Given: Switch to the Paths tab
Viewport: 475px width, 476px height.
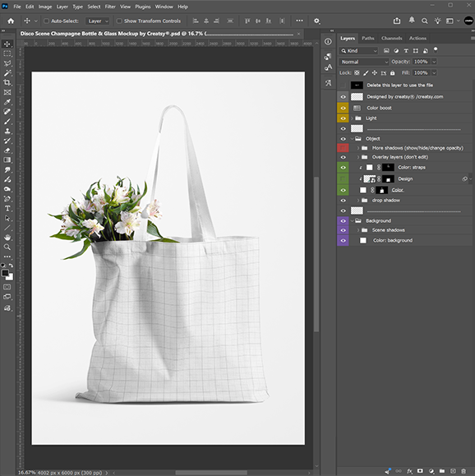Looking at the screenshot, I should point(368,39).
